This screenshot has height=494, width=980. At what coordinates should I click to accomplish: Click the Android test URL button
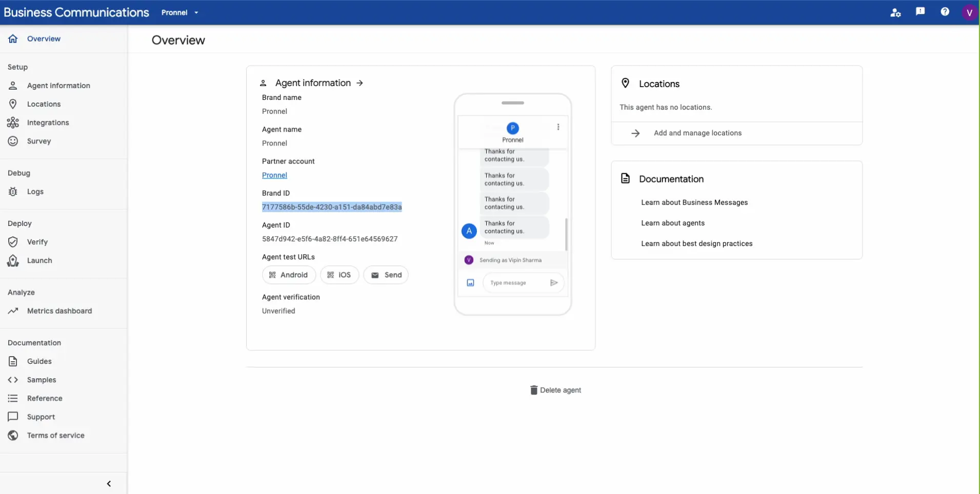(x=289, y=275)
